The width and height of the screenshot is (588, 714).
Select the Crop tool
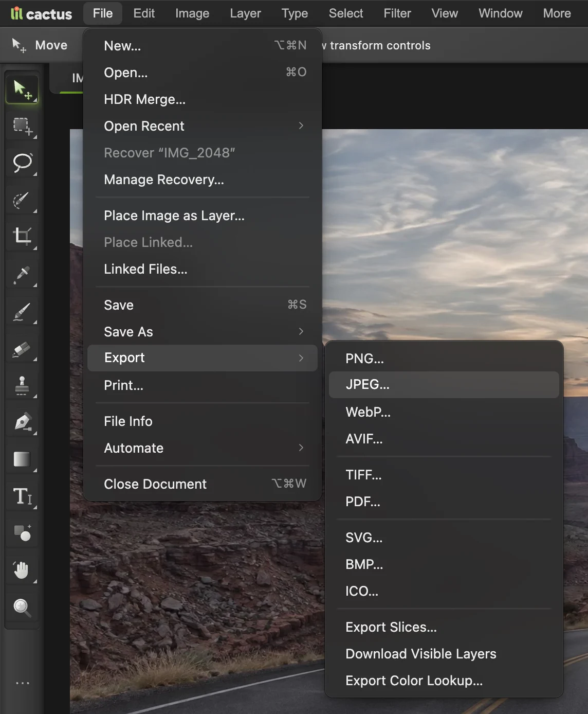22,237
